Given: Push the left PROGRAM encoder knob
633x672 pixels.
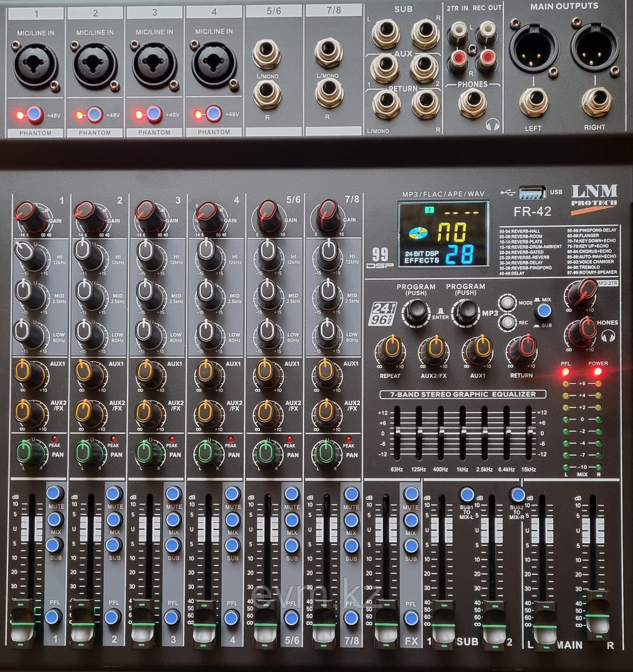Looking at the screenshot, I should click(416, 311).
